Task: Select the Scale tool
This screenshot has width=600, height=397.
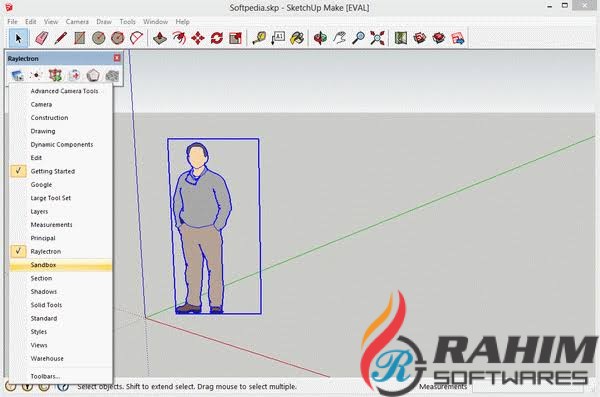Action: [x=235, y=38]
